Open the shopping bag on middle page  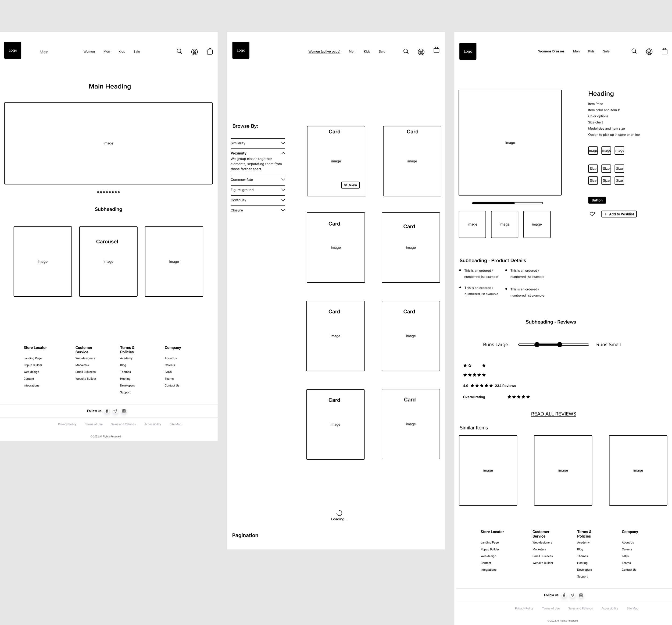coord(436,50)
